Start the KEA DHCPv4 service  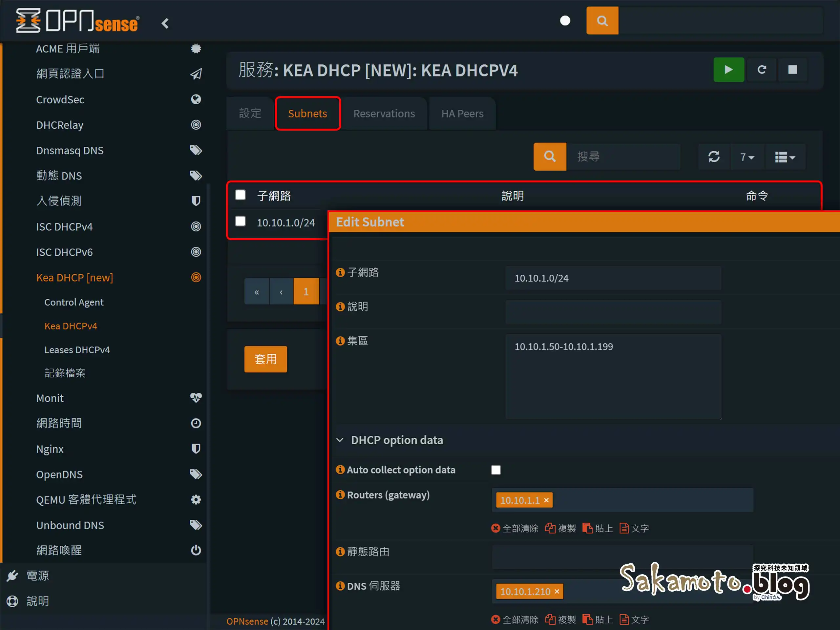(x=729, y=70)
